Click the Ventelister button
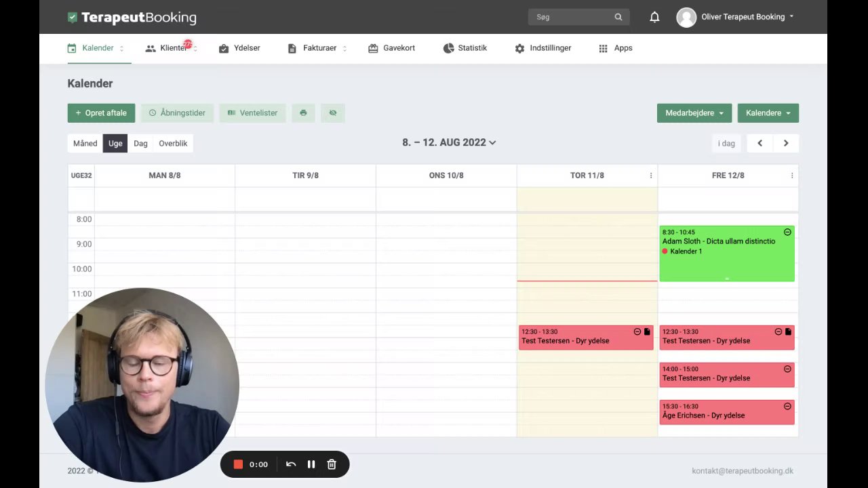This screenshot has width=868, height=488. 252,113
